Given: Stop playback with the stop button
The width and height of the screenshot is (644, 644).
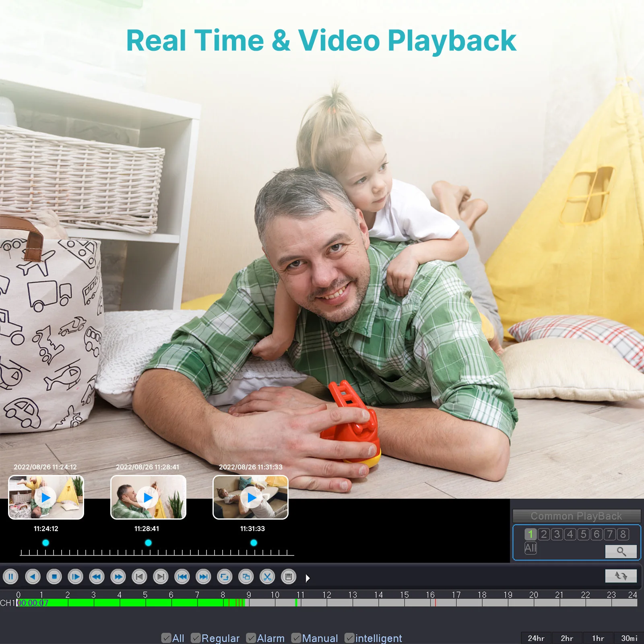Looking at the screenshot, I should [x=54, y=577].
